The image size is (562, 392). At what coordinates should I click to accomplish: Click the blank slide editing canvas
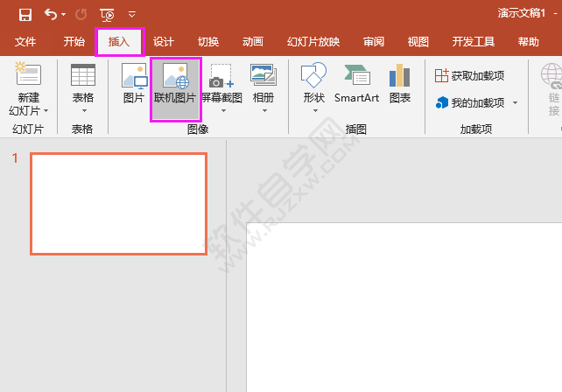point(404,307)
